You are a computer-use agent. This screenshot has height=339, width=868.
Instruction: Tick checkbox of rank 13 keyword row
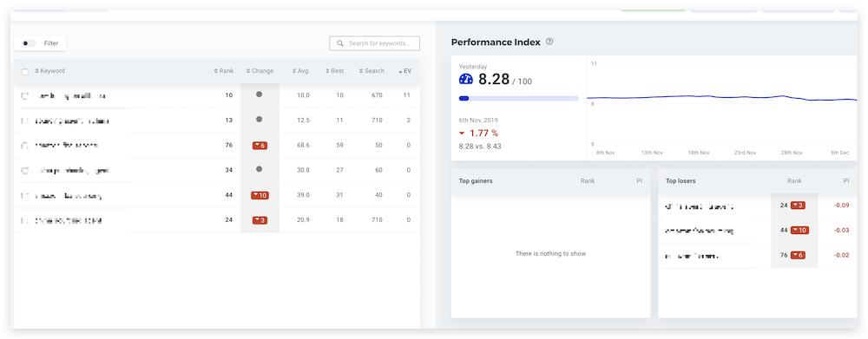pos(24,121)
